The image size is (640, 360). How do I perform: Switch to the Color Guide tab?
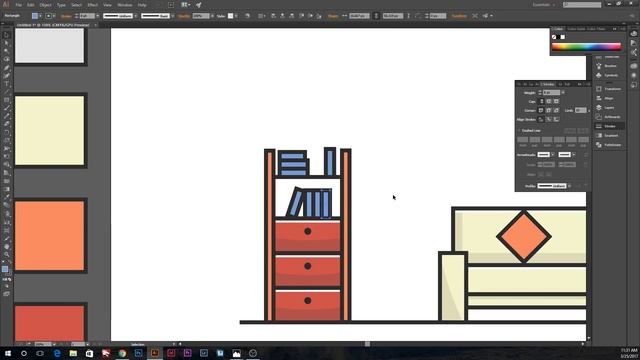[576, 29]
